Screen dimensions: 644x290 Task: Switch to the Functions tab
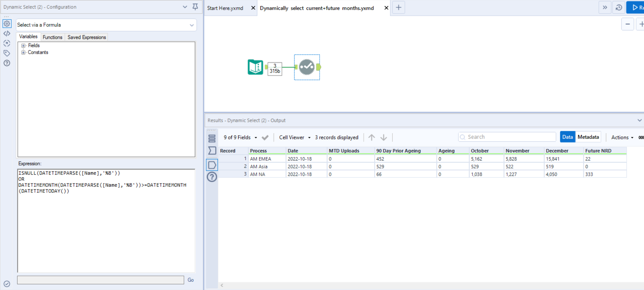[x=52, y=37]
